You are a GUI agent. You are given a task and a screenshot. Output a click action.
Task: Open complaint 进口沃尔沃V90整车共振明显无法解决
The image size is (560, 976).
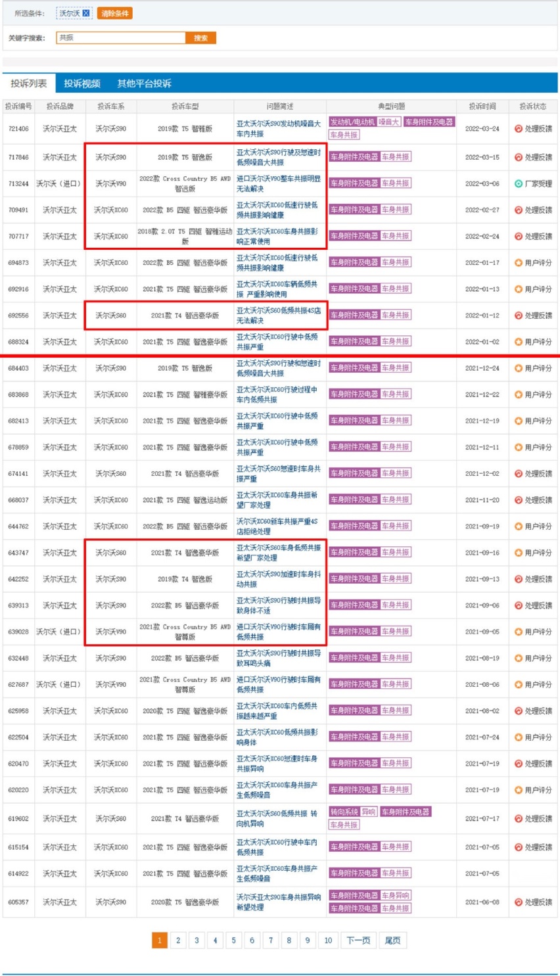point(279,184)
